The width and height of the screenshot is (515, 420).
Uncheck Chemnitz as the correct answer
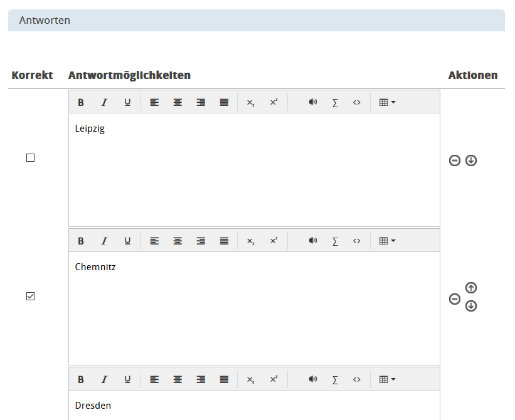point(30,297)
